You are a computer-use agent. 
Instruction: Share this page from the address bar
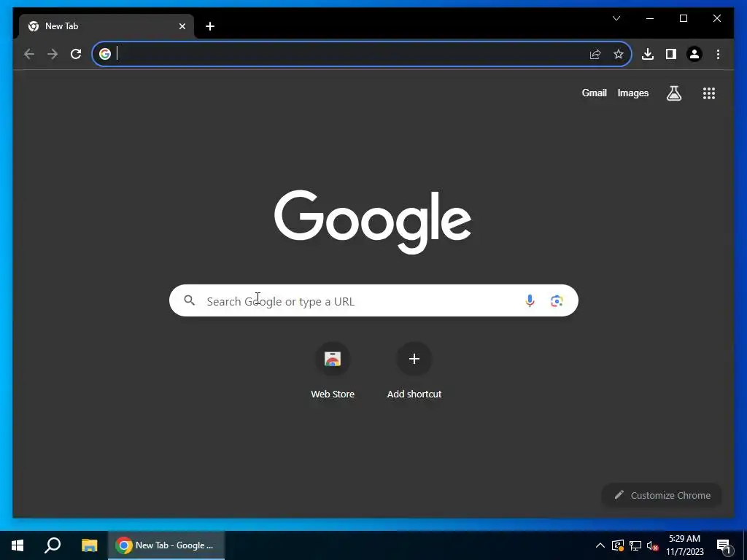click(x=595, y=54)
